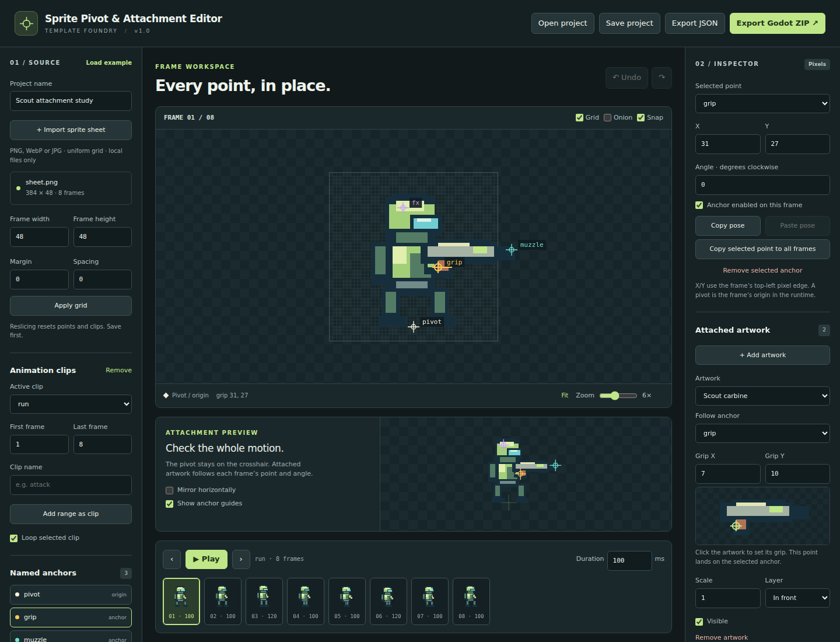Adjust the Zoom slider

click(x=618, y=396)
